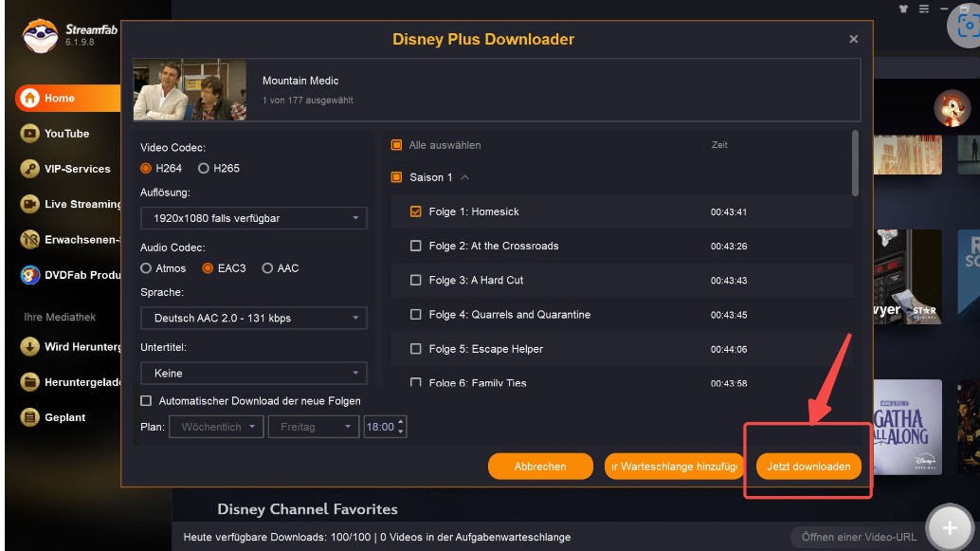
Task: Click the round plus add button
Action: (x=950, y=528)
